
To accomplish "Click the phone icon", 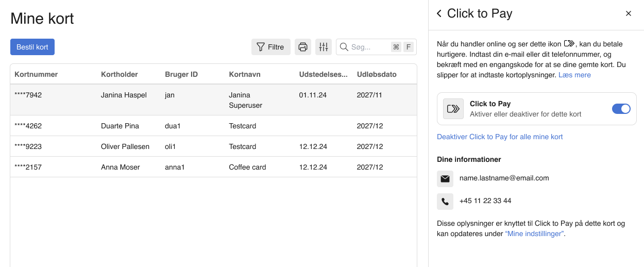I will click(445, 201).
